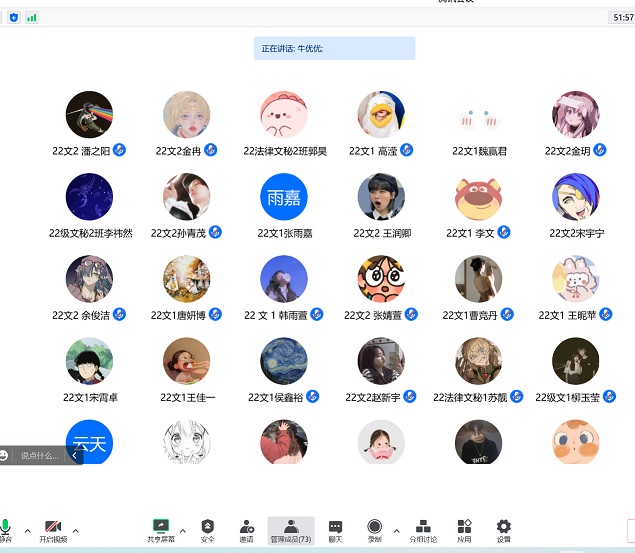
Task: Click the blue shield meeting info icon
Action: (13, 17)
